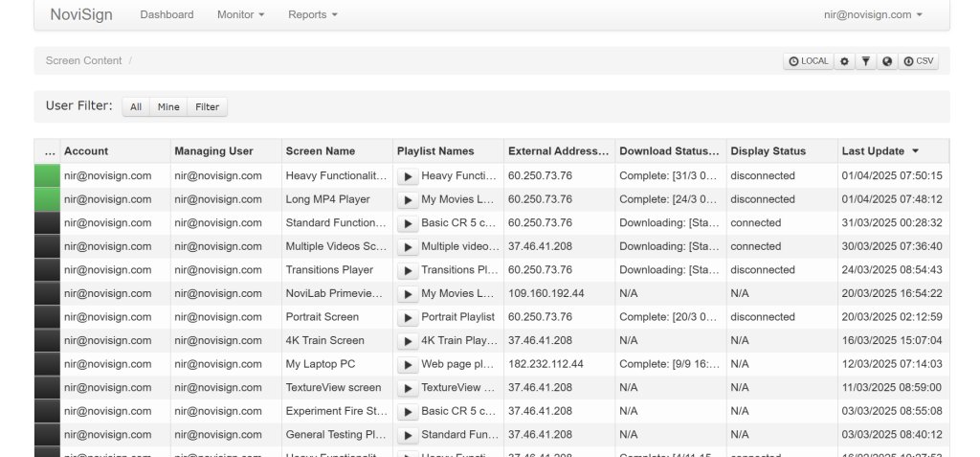Click IP address 182.232.112.44
This screenshot has height=457, width=980.
point(546,364)
